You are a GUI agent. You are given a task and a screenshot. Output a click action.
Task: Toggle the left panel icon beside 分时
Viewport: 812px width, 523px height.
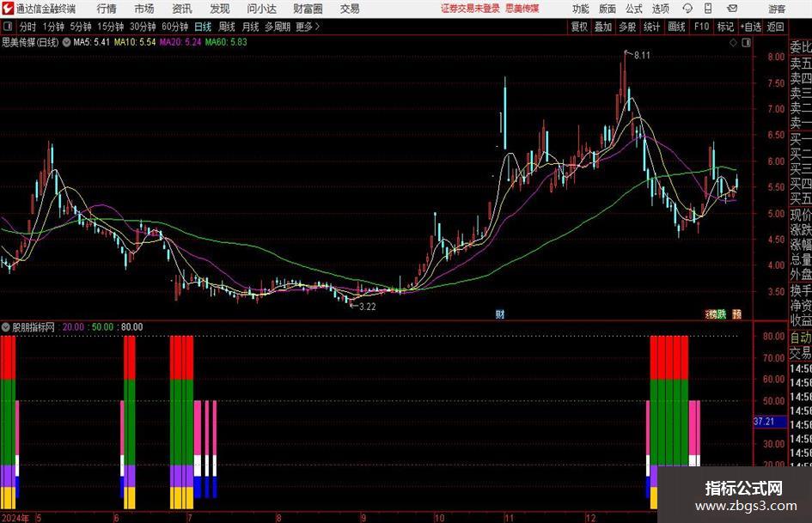(8, 27)
